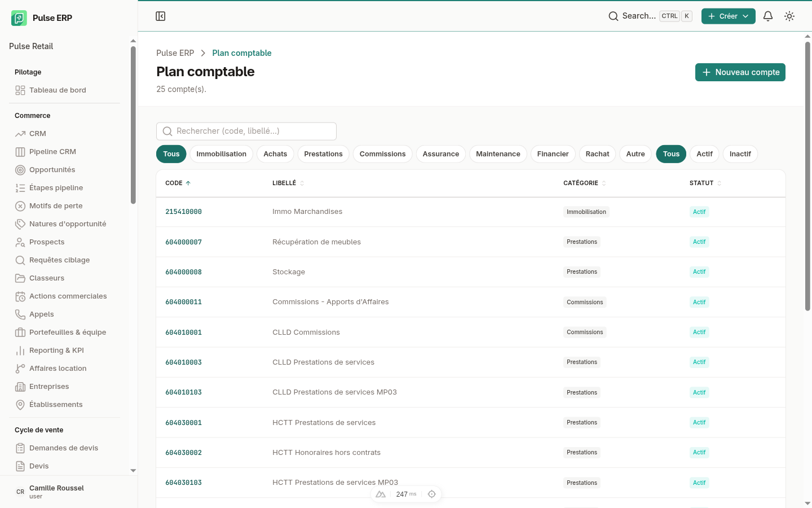Select the category filter Tous
Viewport: 812px width, 508px height.
[x=171, y=154]
